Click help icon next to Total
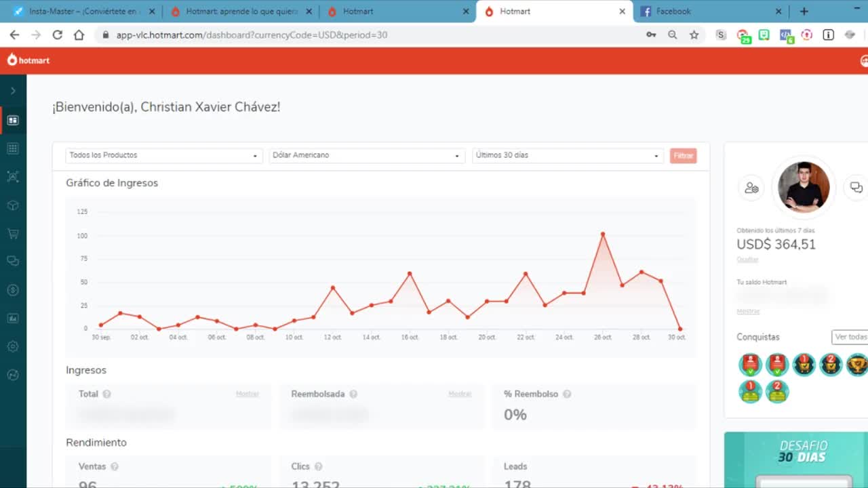Screen dimensions: 868x488 tap(106, 394)
